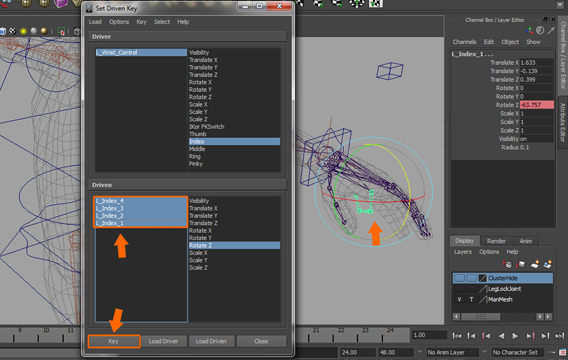Image resolution: width=568 pixels, height=360 pixels.
Task: Click the yellow light sphere viewport icon
Action: point(24,31)
